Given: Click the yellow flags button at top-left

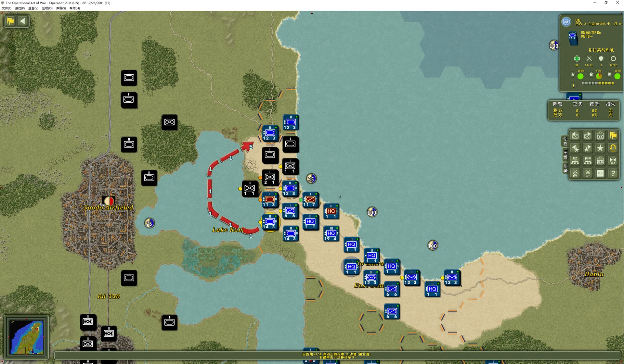Looking at the screenshot, I should click(x=10, y=21).
